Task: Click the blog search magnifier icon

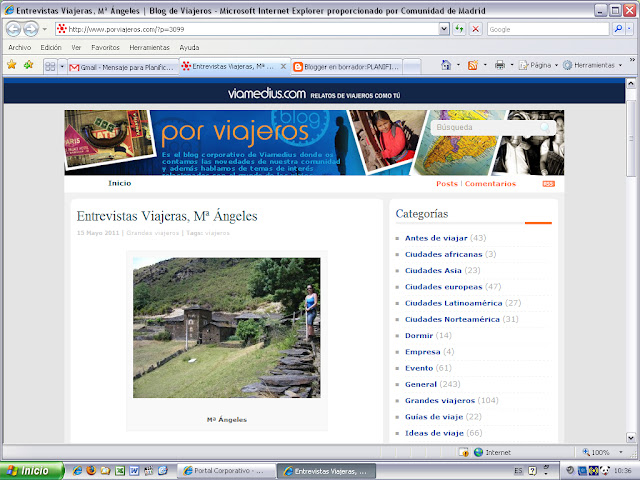Action: [x=545, y=127]
